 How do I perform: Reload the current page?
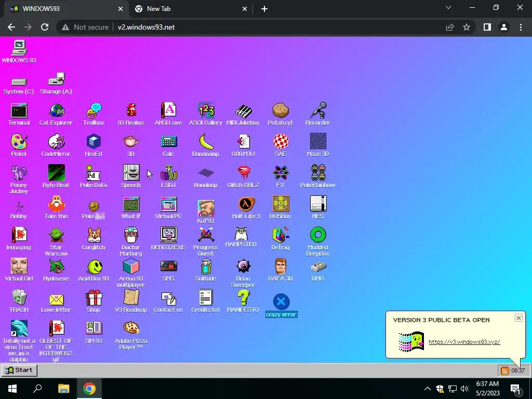click(x=45, y=27)
